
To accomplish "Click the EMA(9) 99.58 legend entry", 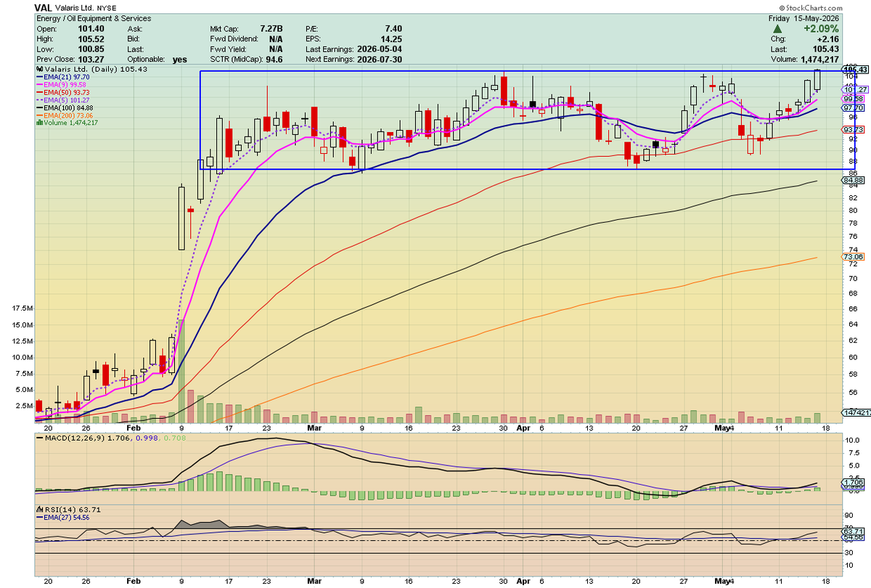I will 61,84.
